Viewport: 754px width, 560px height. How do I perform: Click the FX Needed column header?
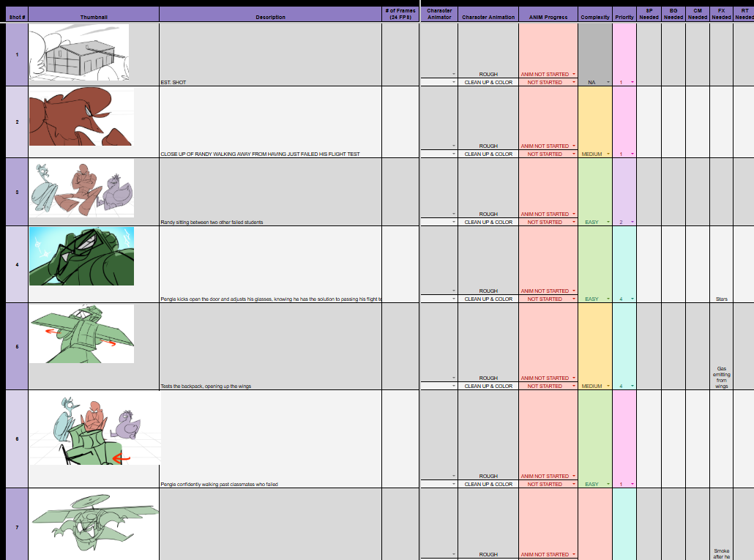(x=721, y=14)
